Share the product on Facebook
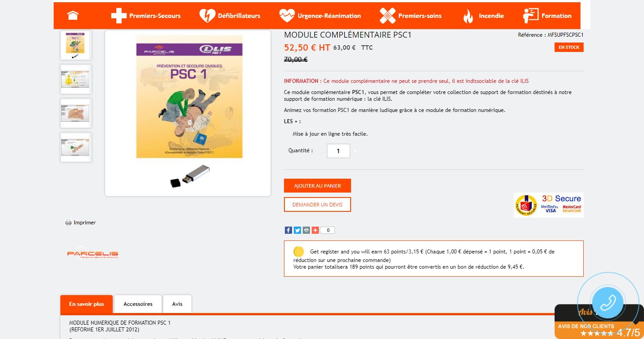The image size is (644, 339). click(288, 230)
